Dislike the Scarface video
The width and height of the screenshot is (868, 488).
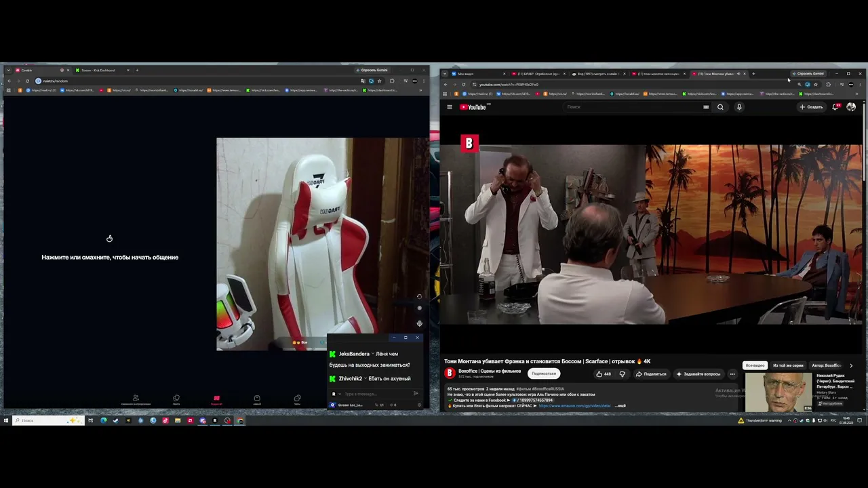[623, 374]
